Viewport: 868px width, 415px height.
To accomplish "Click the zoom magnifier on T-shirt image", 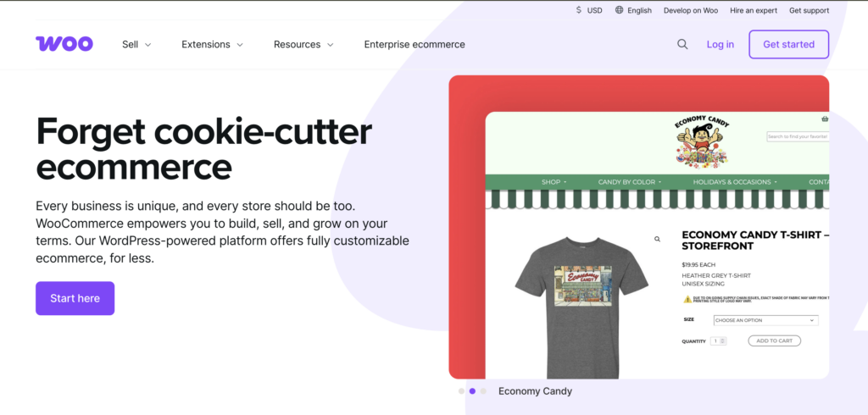I will point(657,239).
